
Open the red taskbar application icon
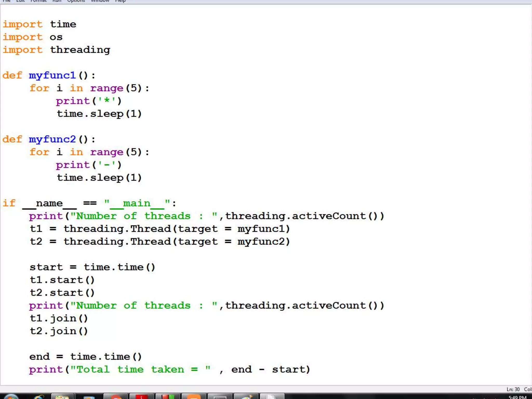(x=142, y=397)
